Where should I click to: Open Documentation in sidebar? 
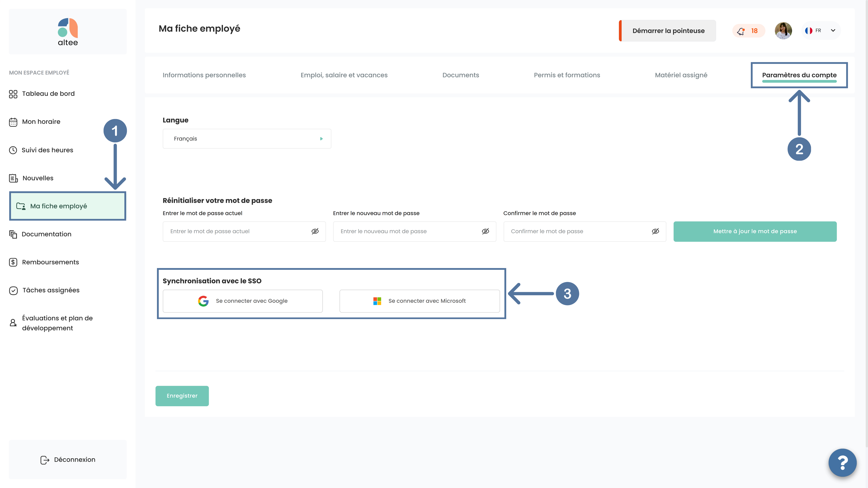(x=46, y=234)
